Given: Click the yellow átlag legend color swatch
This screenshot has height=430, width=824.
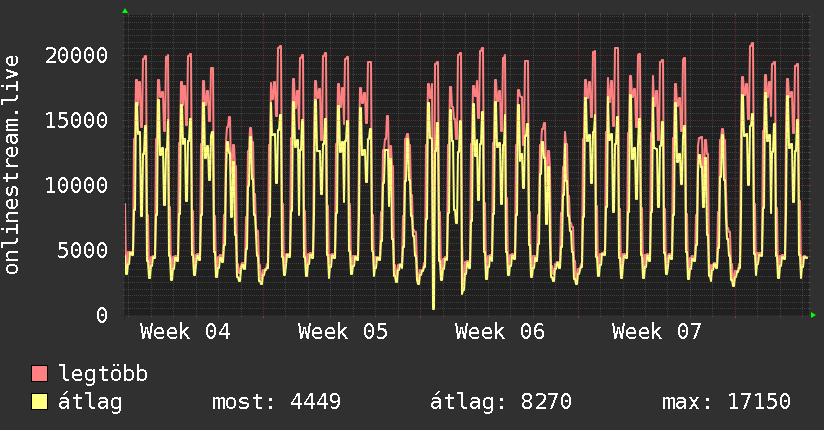Looking at the screenshot, I should click(x=40, y=402).
